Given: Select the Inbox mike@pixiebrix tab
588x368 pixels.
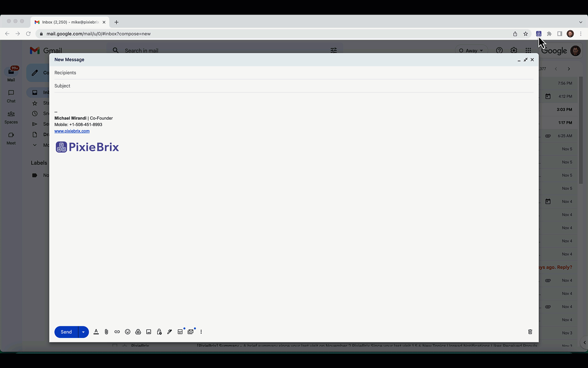Looking at the screenshot, I should (70, 22).
